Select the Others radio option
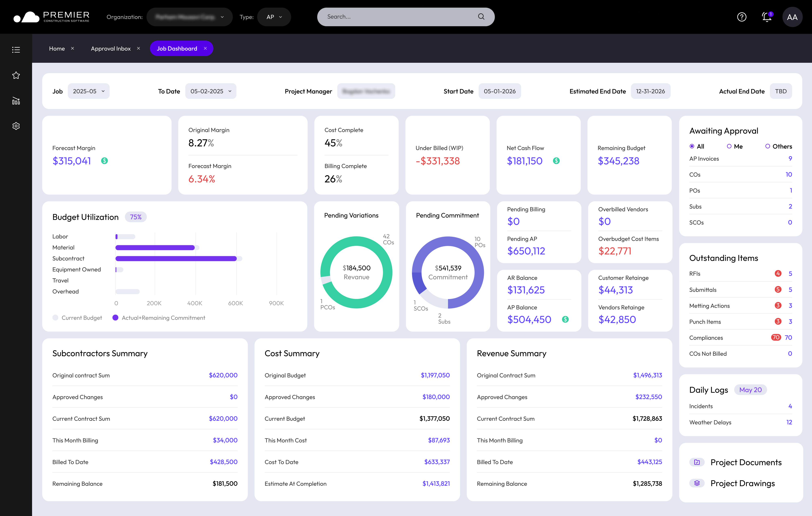Screen dimensions: 812x516 pyautogui.click(x=768, y=146)
